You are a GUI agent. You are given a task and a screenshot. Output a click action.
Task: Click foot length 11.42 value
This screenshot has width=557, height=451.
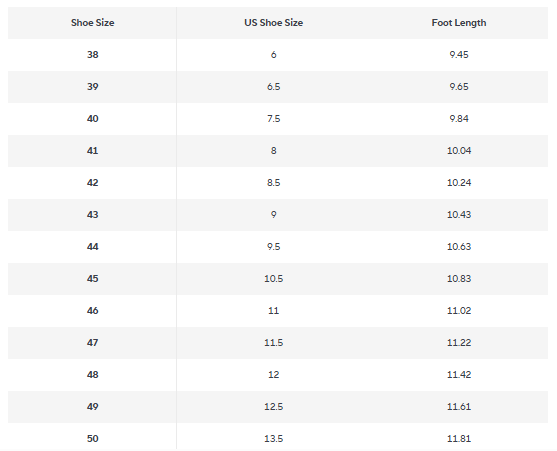pyautogui.click(x=459, y=375)
